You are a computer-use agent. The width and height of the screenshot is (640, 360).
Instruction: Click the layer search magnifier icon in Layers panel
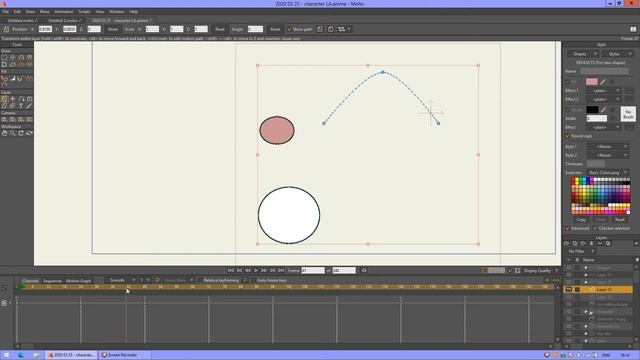[608, 243]
